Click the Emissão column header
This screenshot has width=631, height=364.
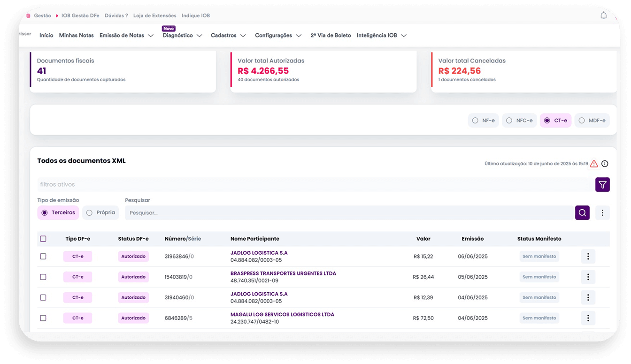(473, 239)
